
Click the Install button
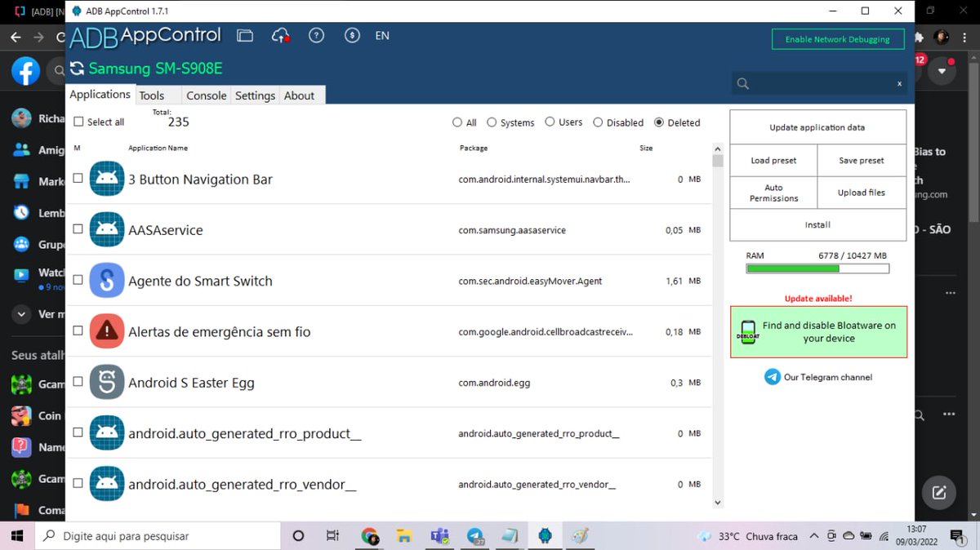click(x=817, y=224)
